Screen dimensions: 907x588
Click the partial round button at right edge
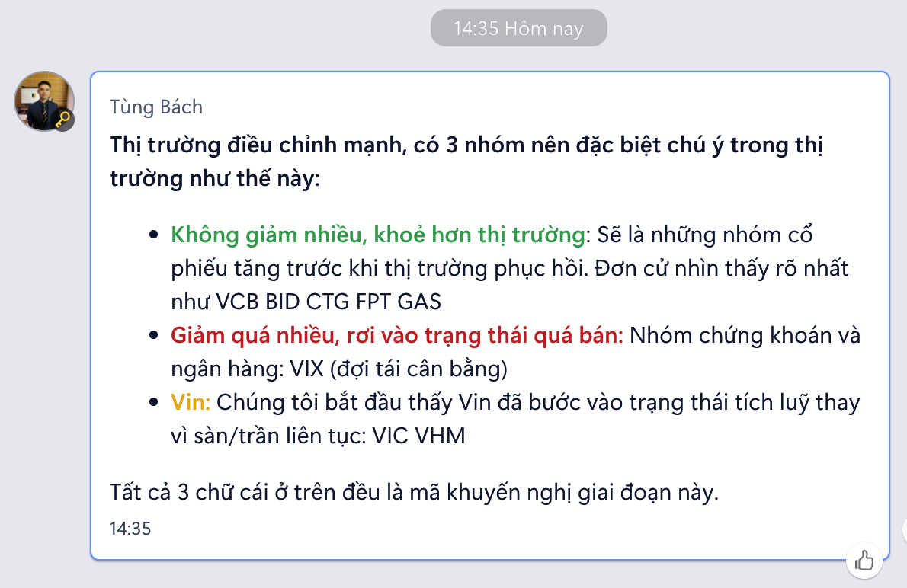pos(905,529)
